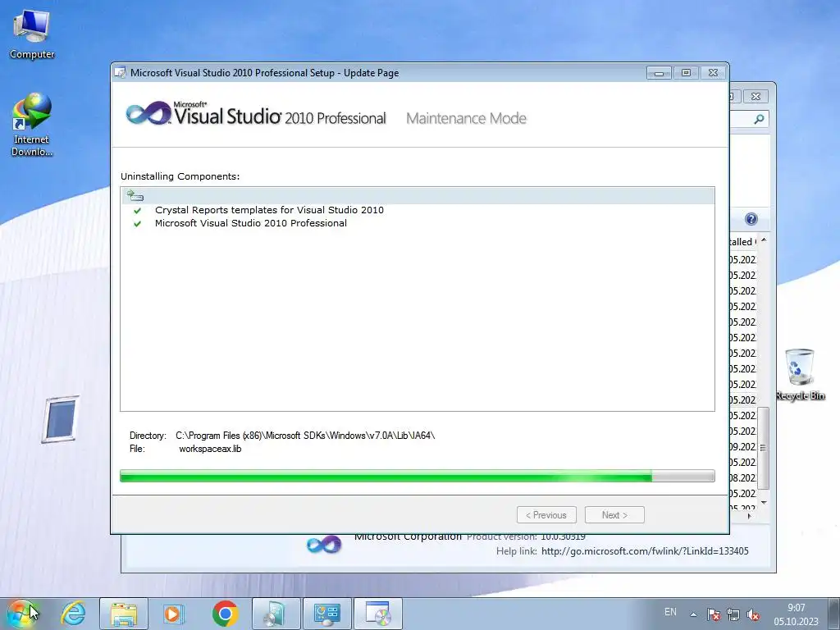Click the network tray icon
Image resolution: width=840 pixels, height=630 pixels.
(733, 614)
